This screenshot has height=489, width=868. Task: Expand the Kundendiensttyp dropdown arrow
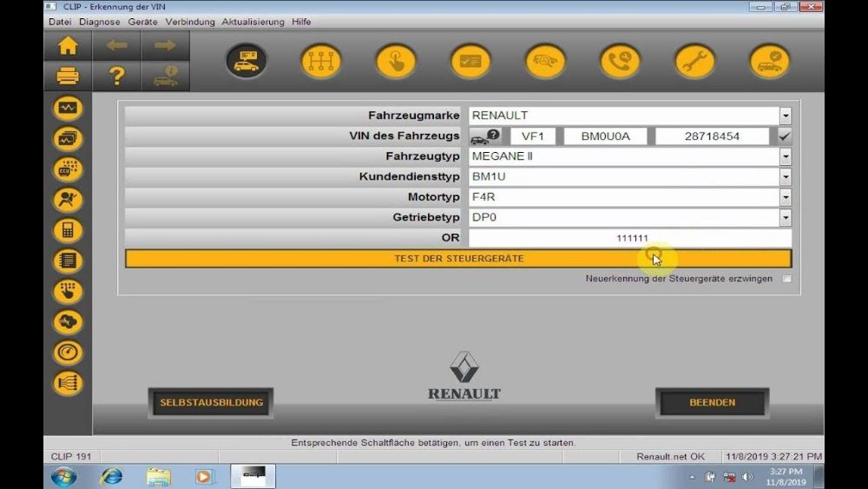785,176
